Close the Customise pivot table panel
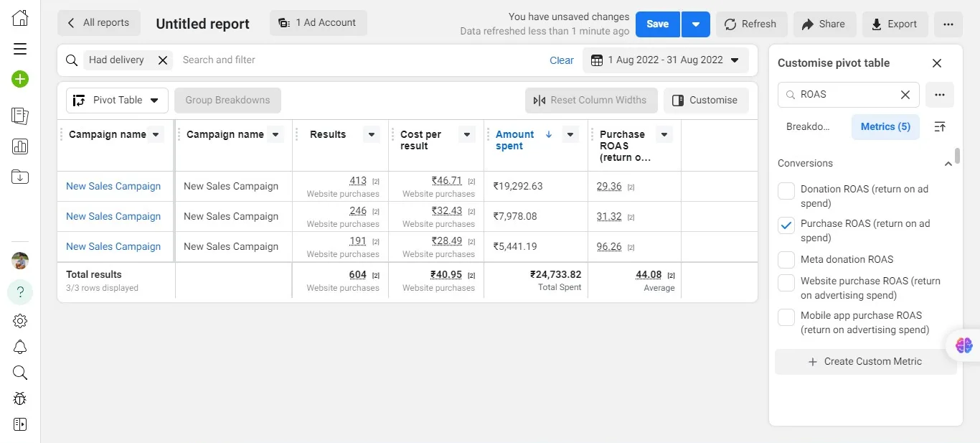This screenshot has height=443, width=980. tap(937, 63)
